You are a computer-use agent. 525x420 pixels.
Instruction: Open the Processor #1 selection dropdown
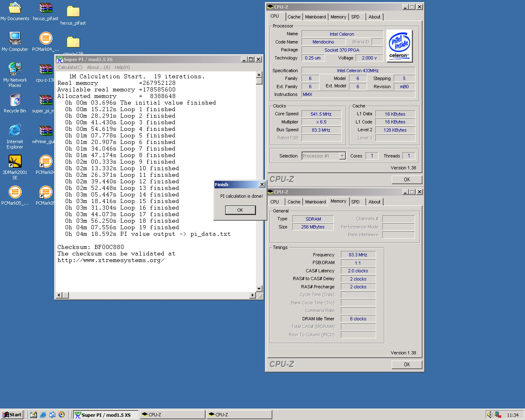pos(342,156)
